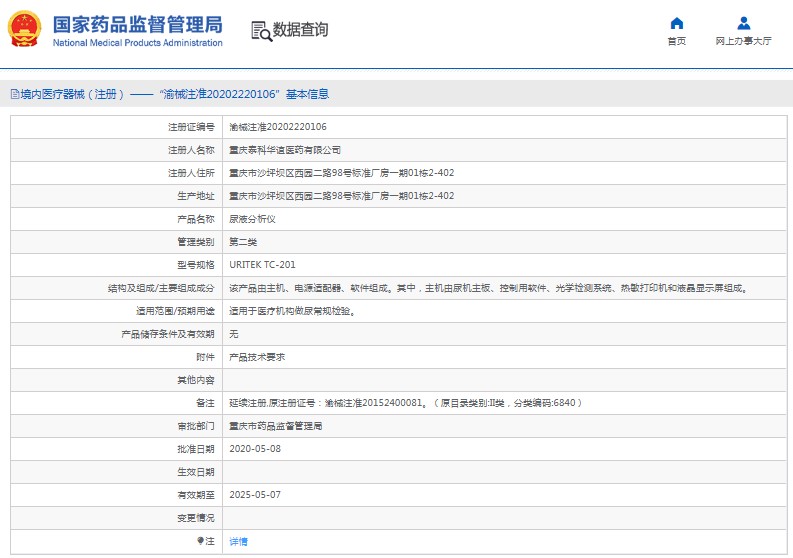Click the 生效日期 label
Image resolution: width=793 pixels, height=558 pixels.
196,472
